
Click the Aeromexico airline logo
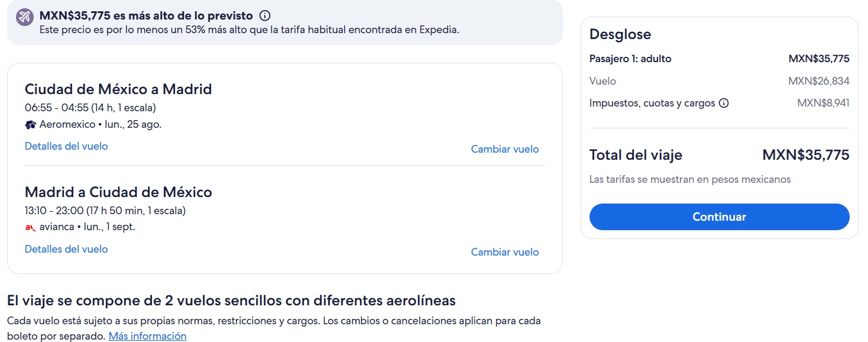(31, 125)
